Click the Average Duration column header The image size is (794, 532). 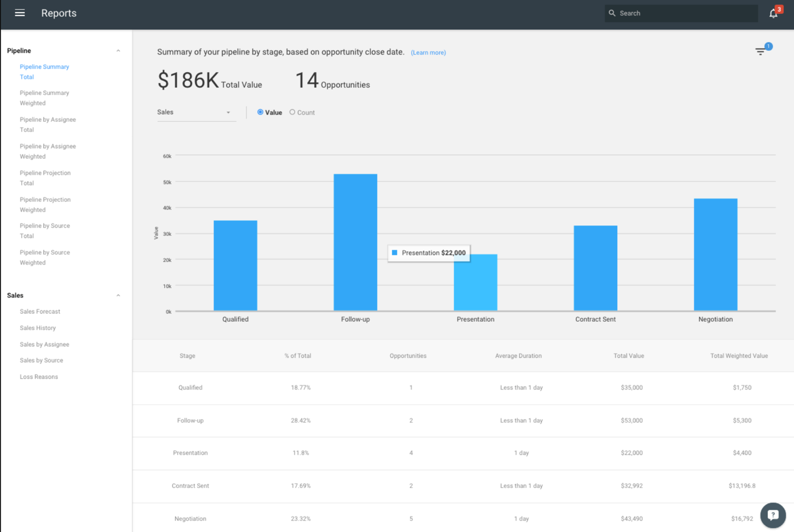(518, 356)
